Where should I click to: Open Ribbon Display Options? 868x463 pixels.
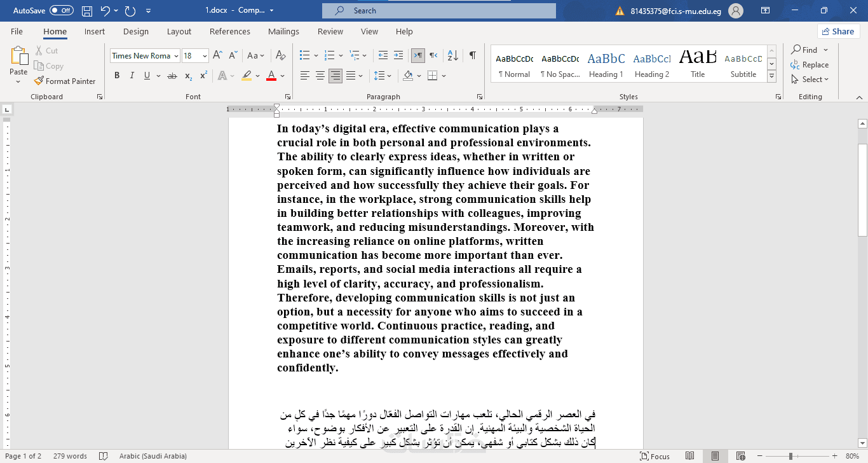(766, 11)
